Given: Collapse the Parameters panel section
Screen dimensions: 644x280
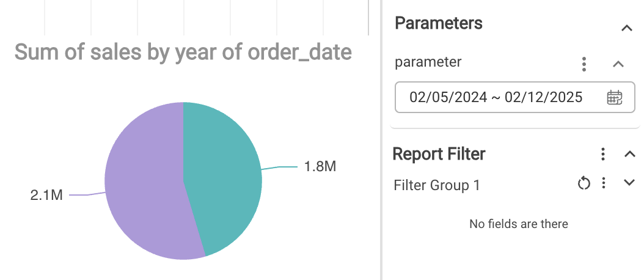Looking at the screenshot, I should (x=626, y=28).
